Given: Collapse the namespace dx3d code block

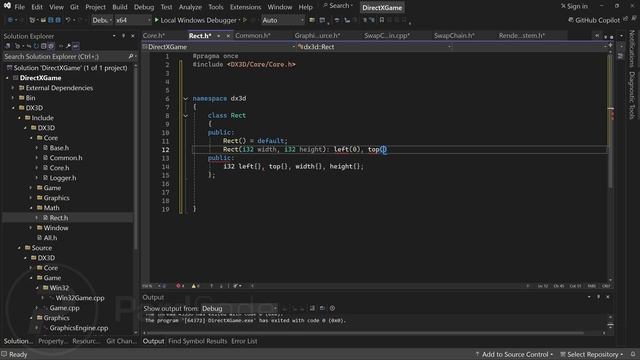Looking at the screenshot, I should [x=186, y=98].
